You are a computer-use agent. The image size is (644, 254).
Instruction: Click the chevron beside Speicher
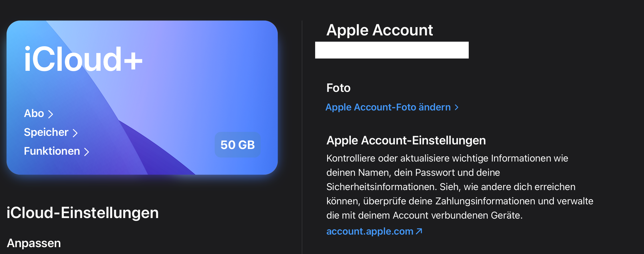(x=75, y=133)
